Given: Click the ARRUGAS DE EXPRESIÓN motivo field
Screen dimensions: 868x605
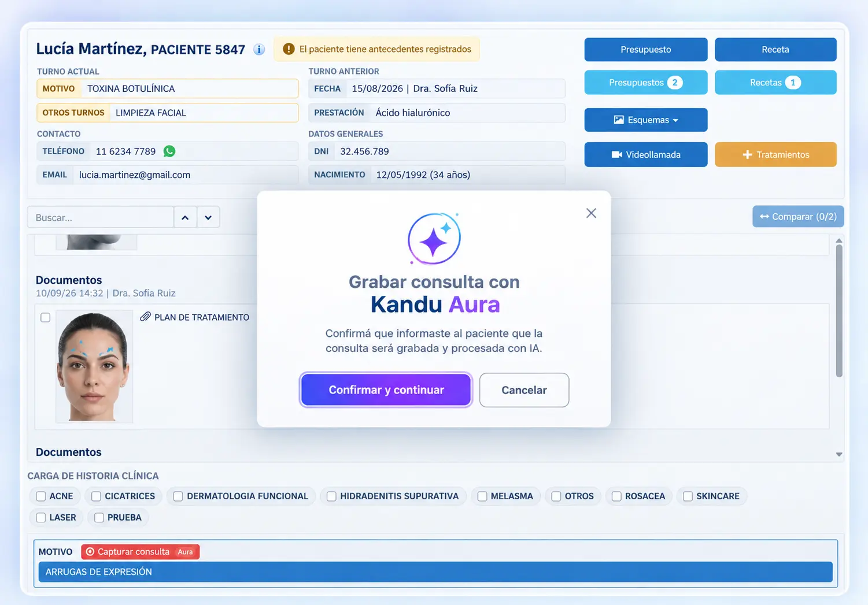Looking at the screenshot, I should (x=435, y=572).
